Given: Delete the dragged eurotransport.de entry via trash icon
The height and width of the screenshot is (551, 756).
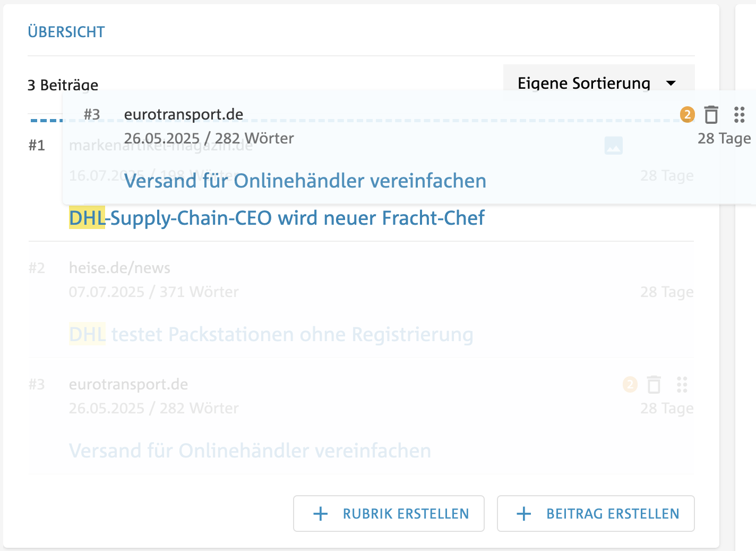Looking at the screenshot, I should (x=711, y=114).
